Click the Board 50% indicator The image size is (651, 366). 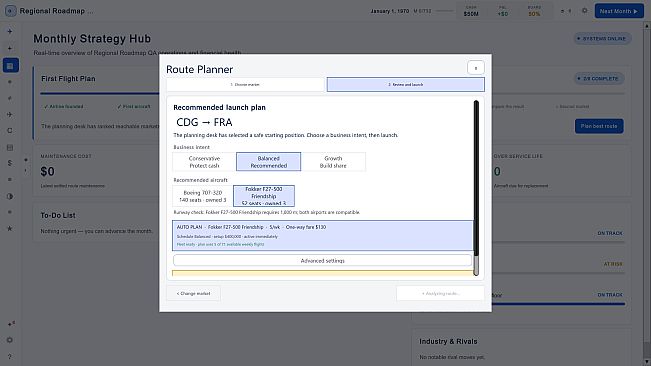pyautogui.click(x=534, y=11)
